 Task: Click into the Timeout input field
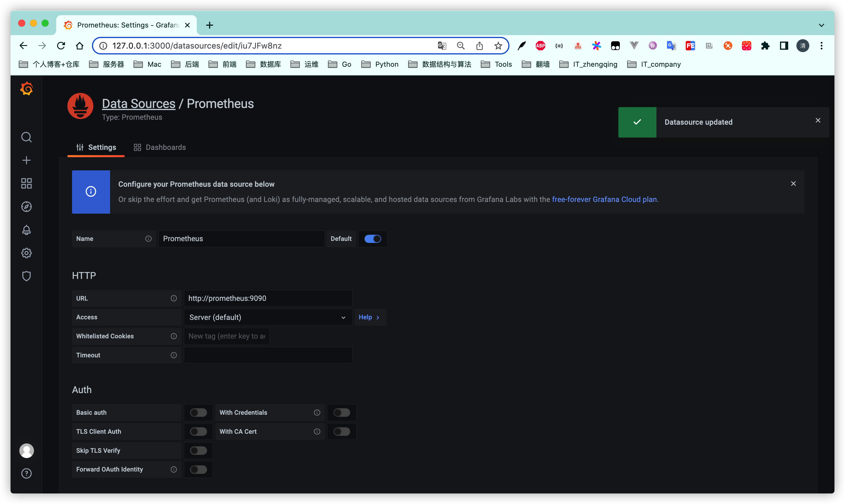pyautogui.click(x=268, y=355)
